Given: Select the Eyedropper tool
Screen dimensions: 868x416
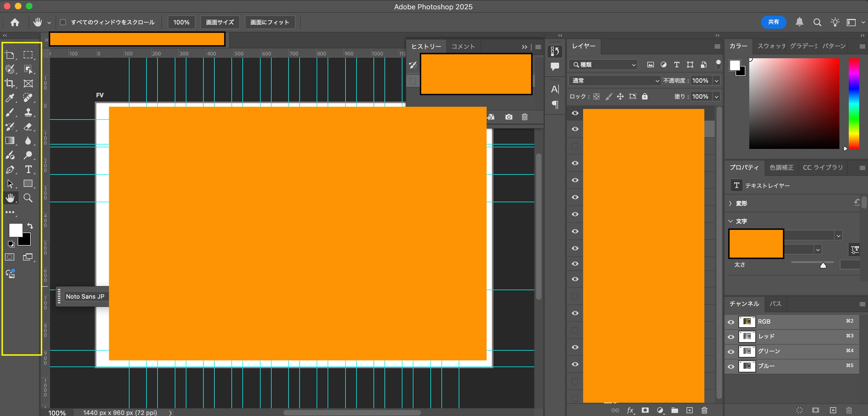Looking at the screenshot, I should [10, 98].
